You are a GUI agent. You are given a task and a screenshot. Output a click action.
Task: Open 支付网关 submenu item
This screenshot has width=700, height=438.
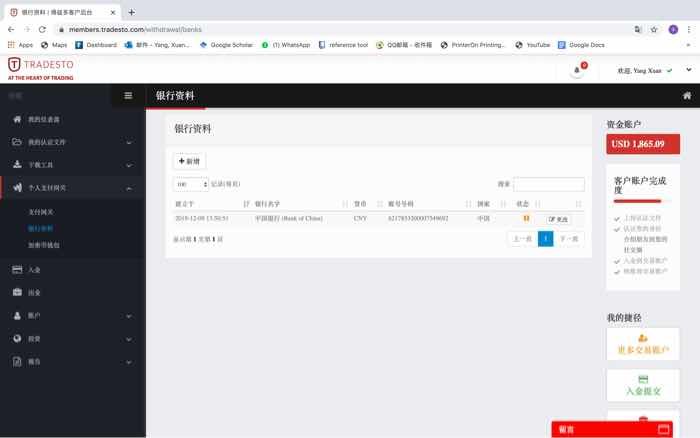click(41, 212)
